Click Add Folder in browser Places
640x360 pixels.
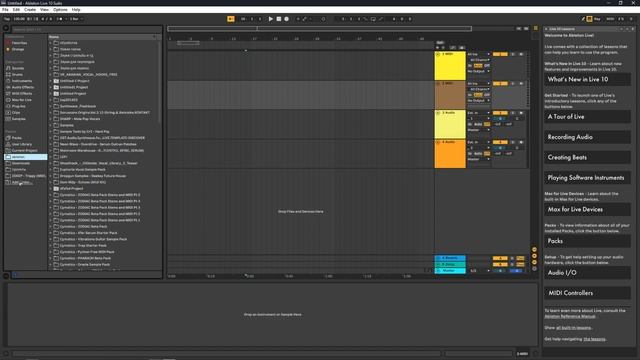(x=20, y=182)
